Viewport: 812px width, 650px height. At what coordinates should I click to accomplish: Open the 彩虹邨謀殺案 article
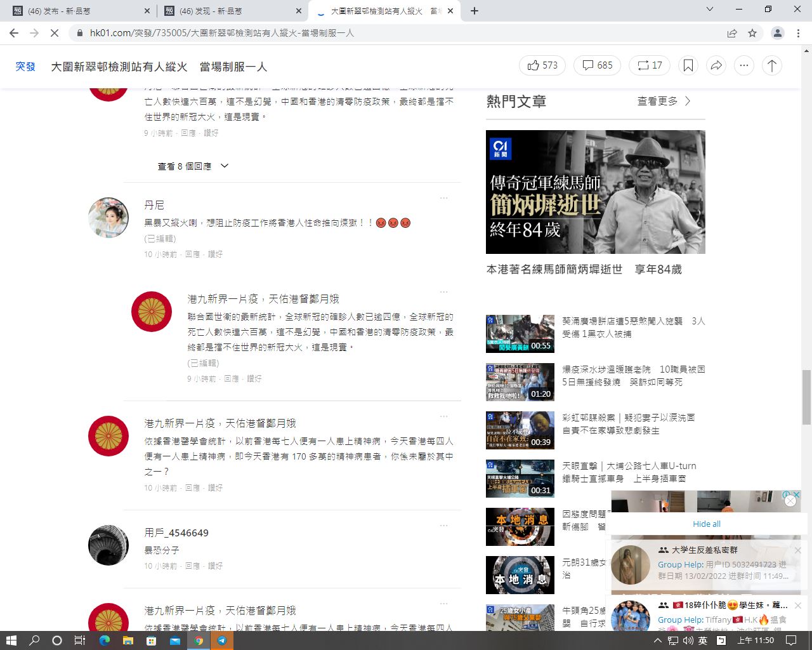pyautogui.click(x=628, y=424)
